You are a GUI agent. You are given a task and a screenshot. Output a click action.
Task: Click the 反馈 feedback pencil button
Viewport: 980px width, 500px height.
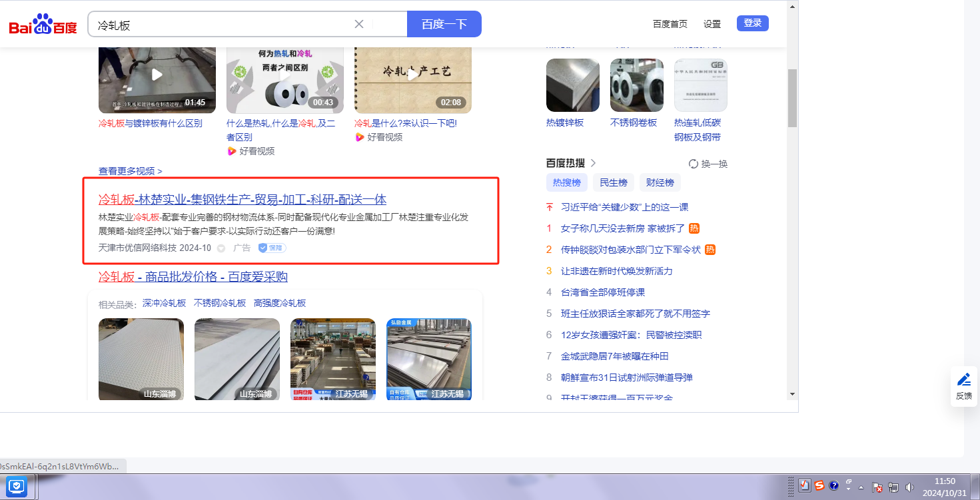(x=964, y=385)
